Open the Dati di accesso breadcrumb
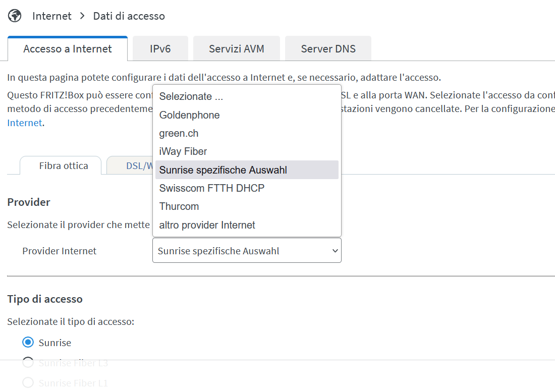The width and height of the screenshot is (555, 392). (x=129, y=16)
